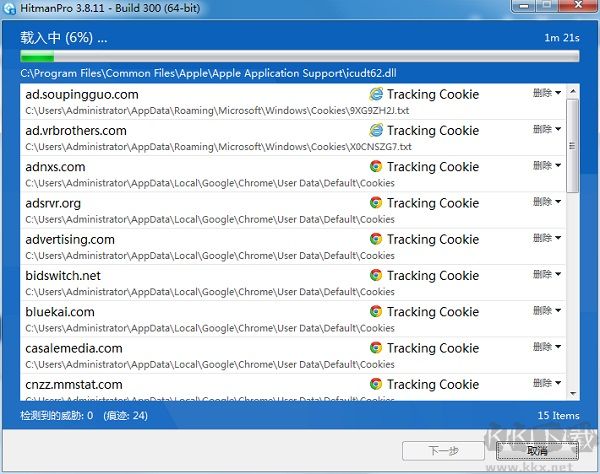Minimize the HitmanPro window
Screen dimensions: 600x474
(x=525, y=6)
